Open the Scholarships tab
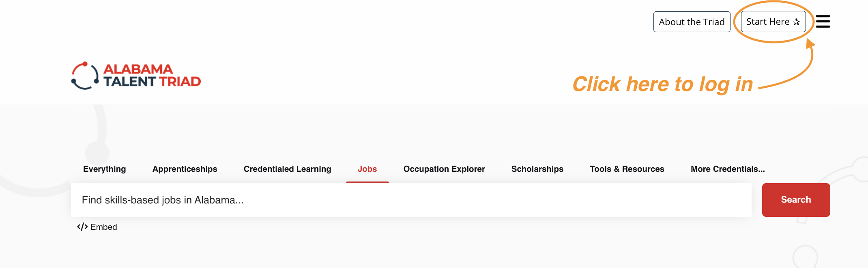 click(x=537, y=169)
